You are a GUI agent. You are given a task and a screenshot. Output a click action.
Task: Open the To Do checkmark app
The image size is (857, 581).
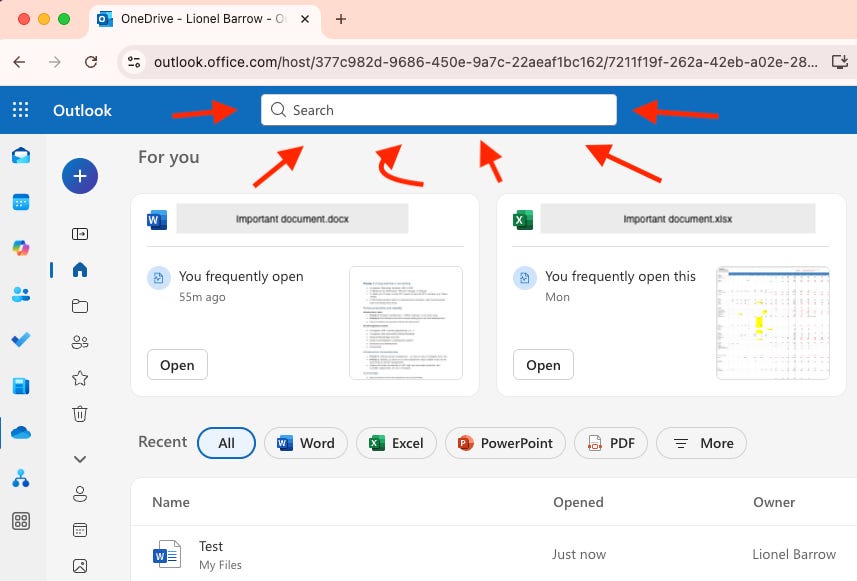pos(21,340)
